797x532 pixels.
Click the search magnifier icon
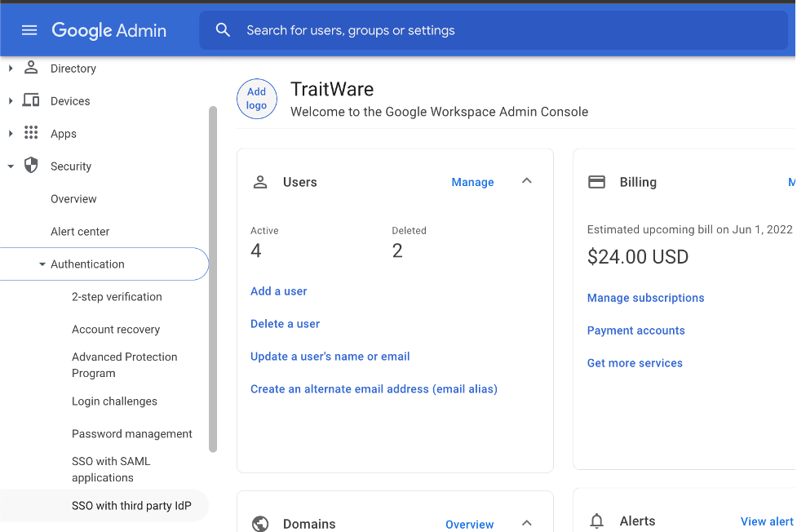(x=223, y=30)
